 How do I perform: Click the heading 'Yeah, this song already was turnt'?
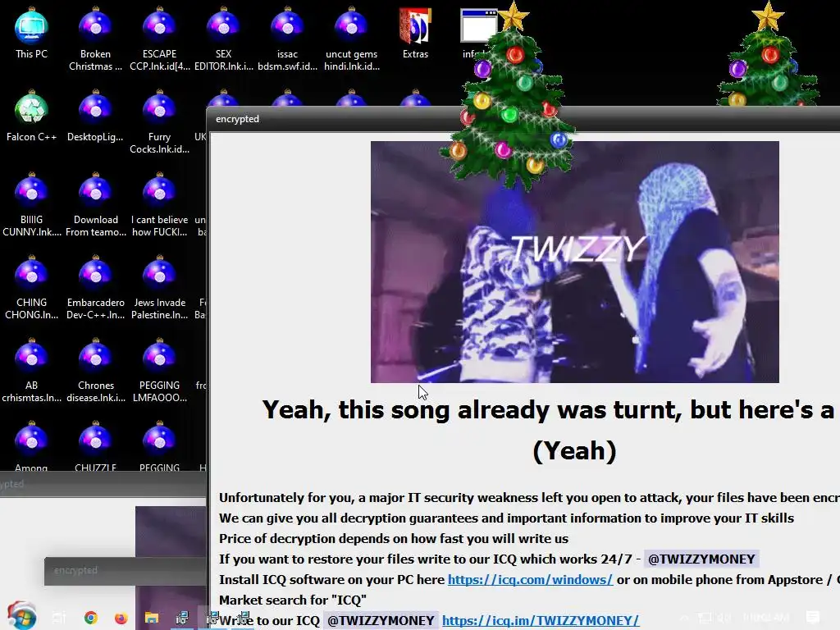tap(548, 410)
